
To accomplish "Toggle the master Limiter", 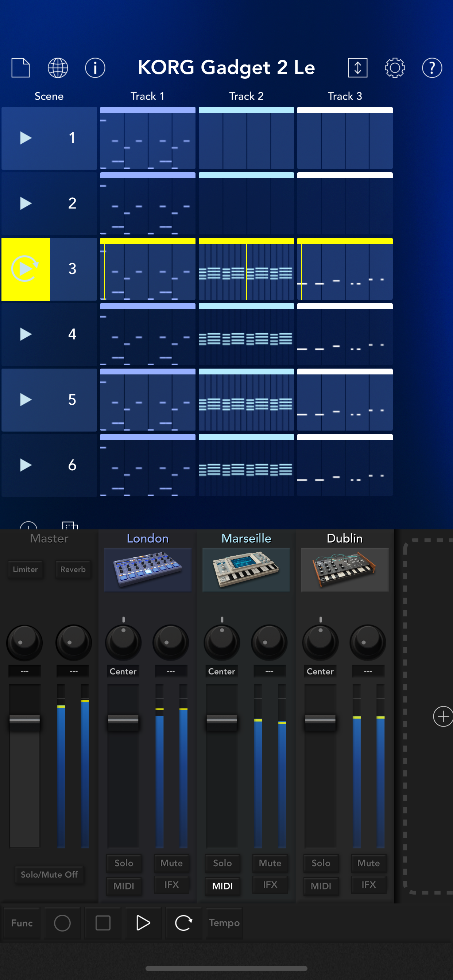I will (25, 569).
